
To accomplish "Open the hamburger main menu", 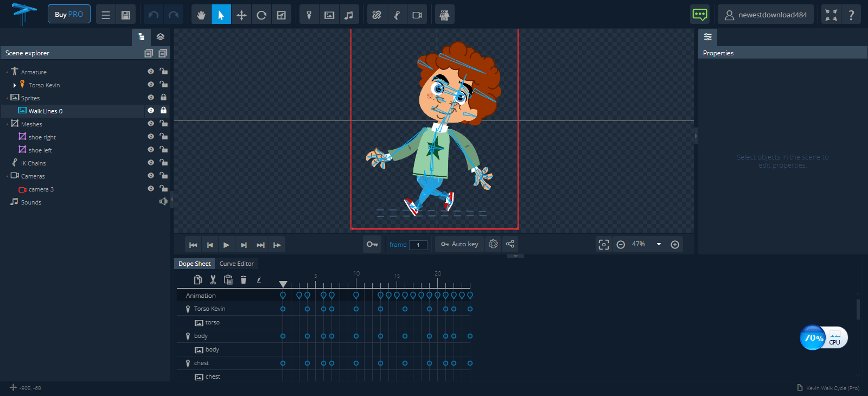I will (106, 15).
